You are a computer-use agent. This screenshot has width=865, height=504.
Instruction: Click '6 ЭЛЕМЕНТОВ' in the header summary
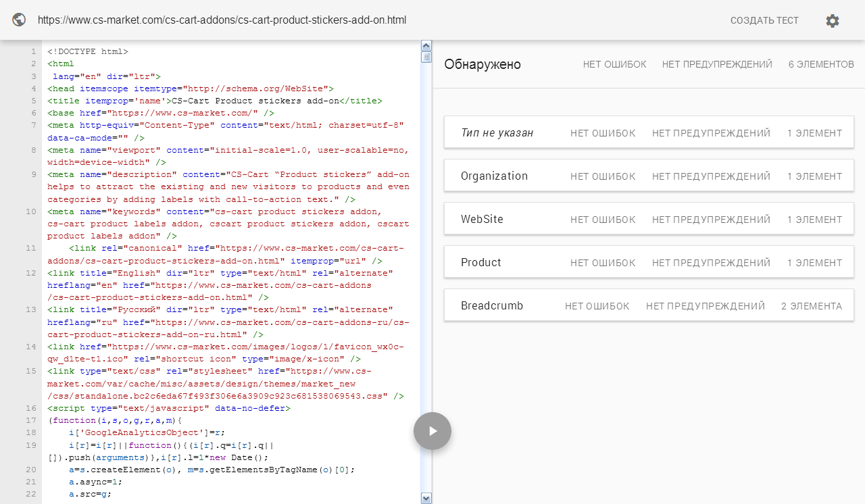click(821, 65)
